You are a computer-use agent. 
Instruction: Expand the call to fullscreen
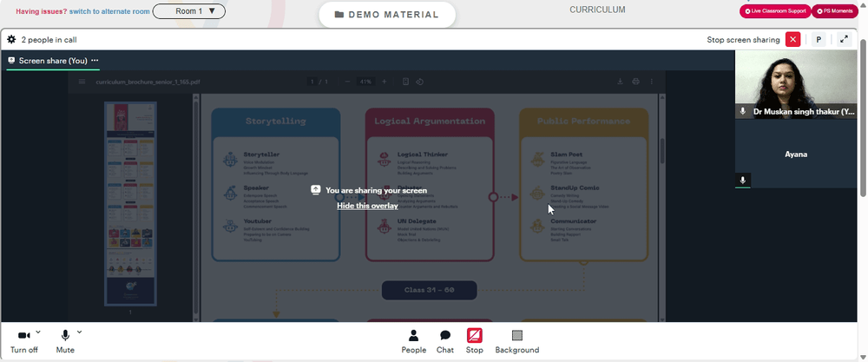pos(844,39)
